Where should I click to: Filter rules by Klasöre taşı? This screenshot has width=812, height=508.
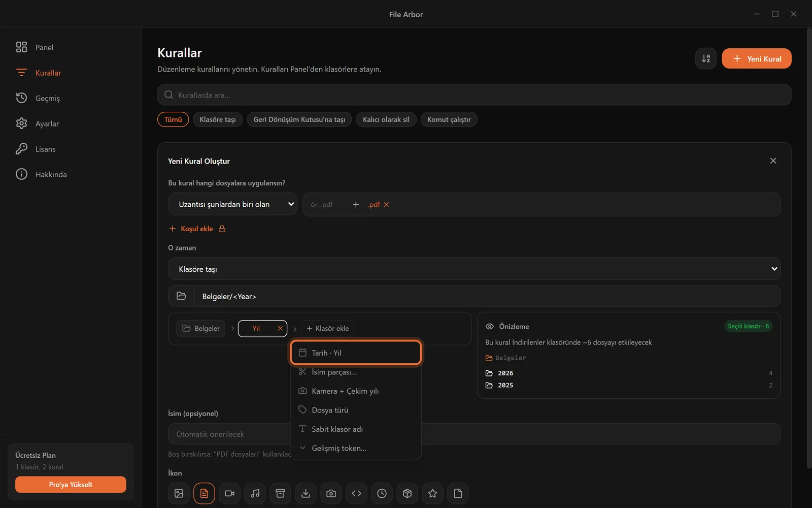(x=218, y=119)
